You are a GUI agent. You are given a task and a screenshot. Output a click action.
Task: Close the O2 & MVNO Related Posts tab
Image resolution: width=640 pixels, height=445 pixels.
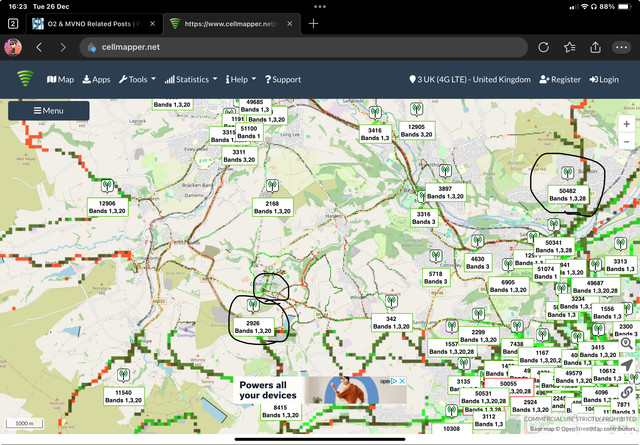152,24
